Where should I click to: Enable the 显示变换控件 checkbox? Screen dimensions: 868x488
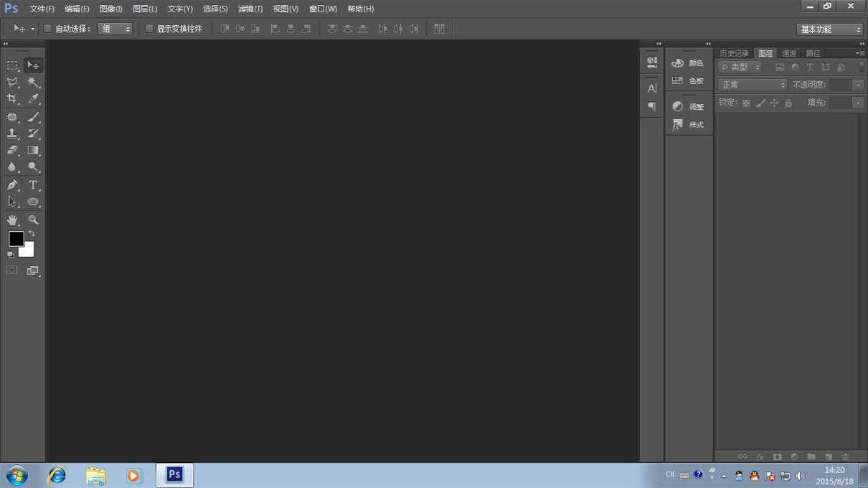(x=149, y=29)
